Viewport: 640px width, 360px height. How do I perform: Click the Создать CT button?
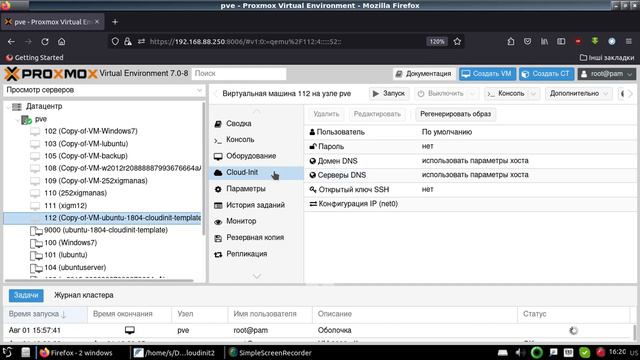546,74
